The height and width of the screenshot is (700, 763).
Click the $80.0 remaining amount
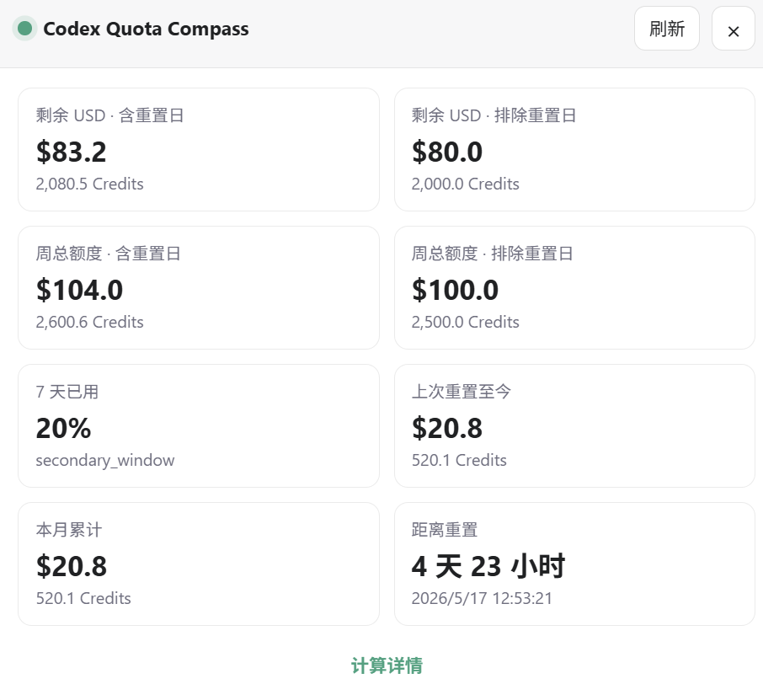pos(447,152)
